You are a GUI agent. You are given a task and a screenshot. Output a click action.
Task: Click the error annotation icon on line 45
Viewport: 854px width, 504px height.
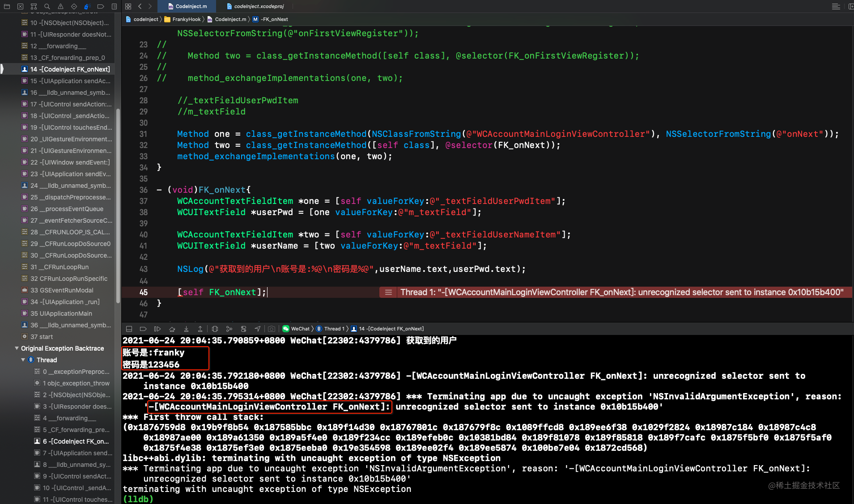(388, 292)
